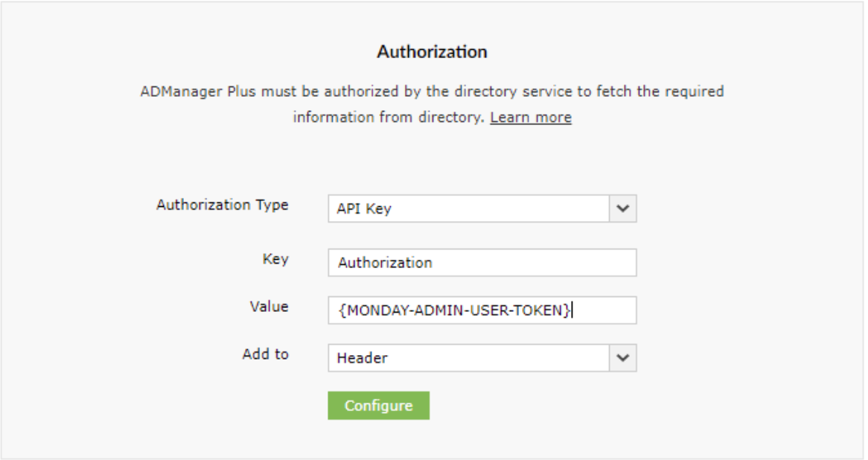Click the word Authorization inside Key field

(x=385, y=263)
